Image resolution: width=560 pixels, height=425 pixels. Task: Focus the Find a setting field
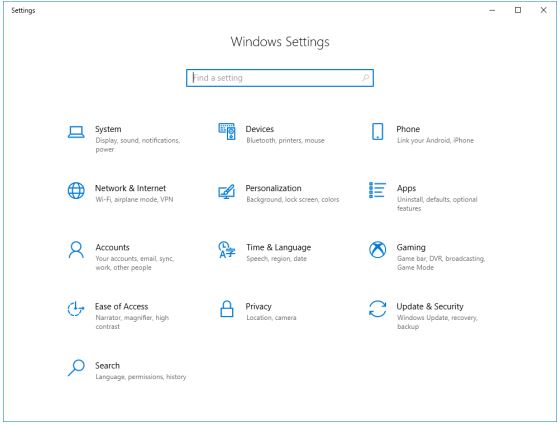pyautogui.click(x=280, y=78)
